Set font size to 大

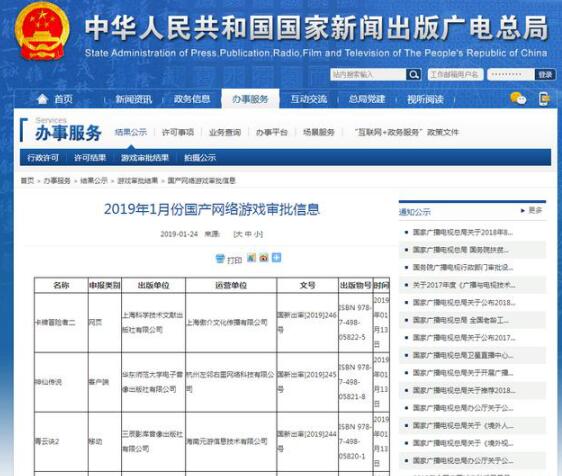tap(238, 234)
